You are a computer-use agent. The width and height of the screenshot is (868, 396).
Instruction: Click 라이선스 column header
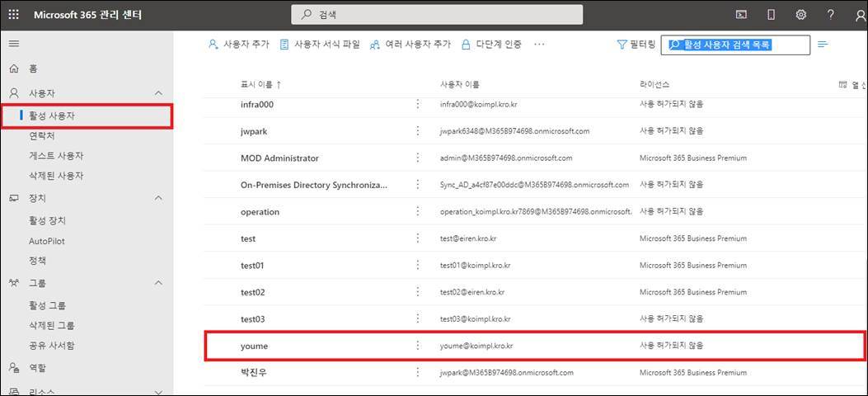[654, 84]
